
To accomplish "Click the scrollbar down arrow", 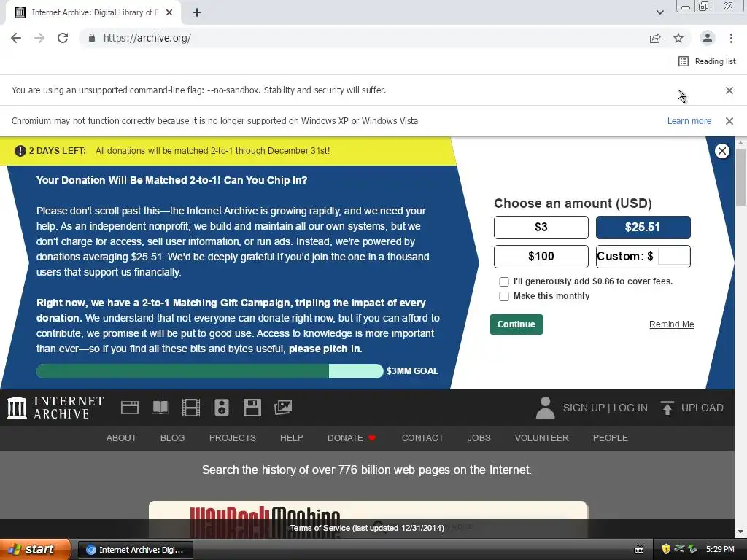I will (x=741, y=532).
